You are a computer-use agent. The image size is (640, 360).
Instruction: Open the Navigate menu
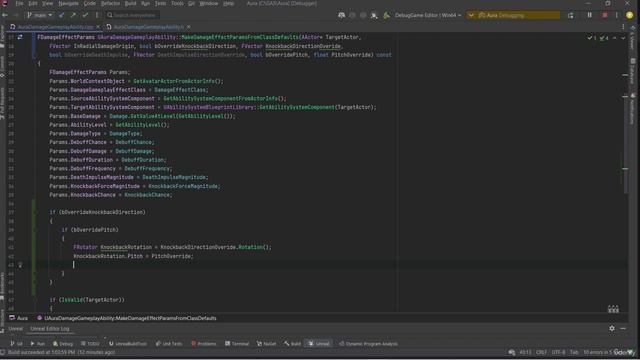pos(68,3)
